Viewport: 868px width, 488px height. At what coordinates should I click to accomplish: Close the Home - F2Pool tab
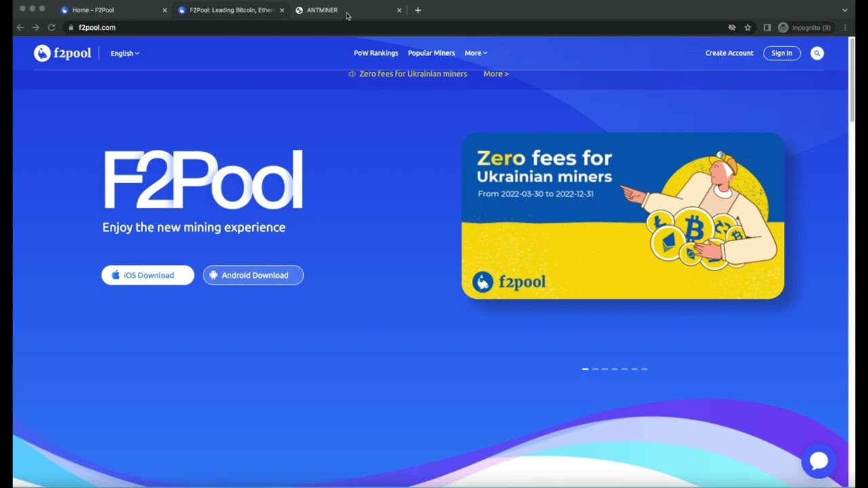point(164,10)
